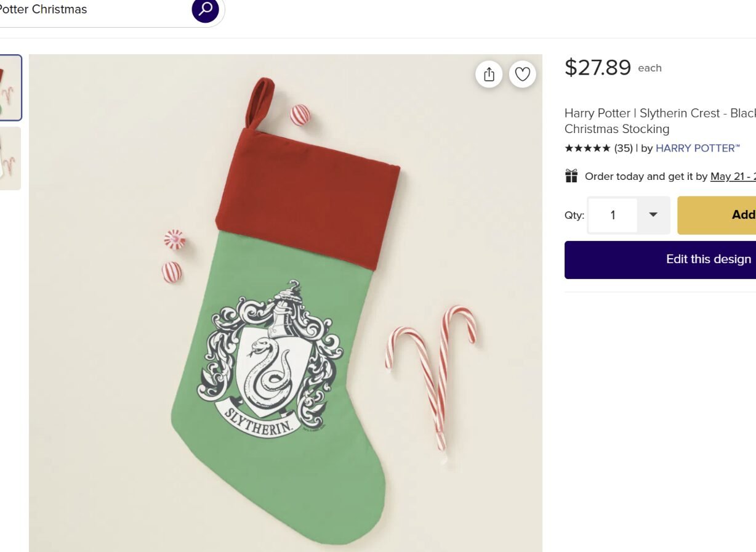This screenshot has width=756, height=552.
Task: Expand the Qty dropdown arrow
Action: click(653, 215)
